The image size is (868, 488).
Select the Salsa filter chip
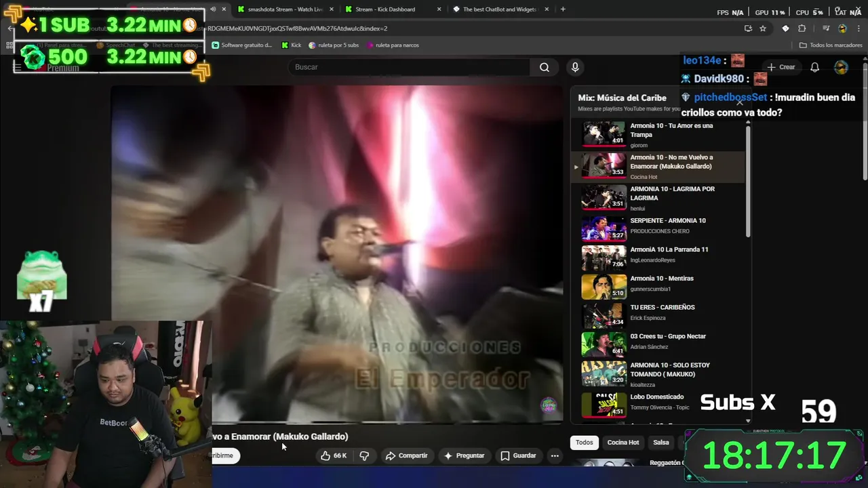661,443
